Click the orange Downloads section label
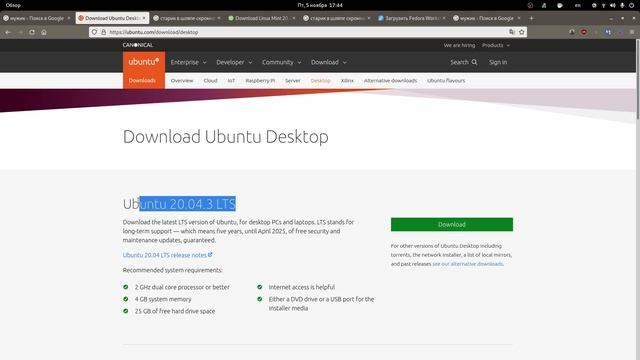 pos(142,80)
